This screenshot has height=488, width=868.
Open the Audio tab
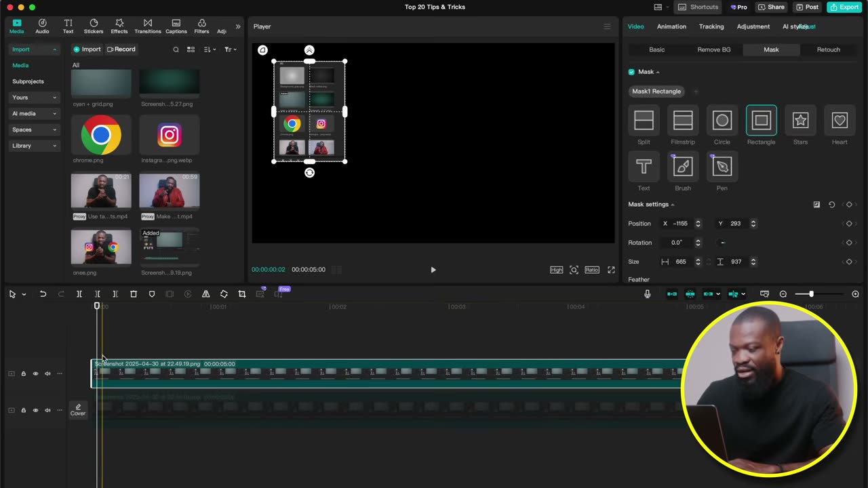tap(42, 26)
